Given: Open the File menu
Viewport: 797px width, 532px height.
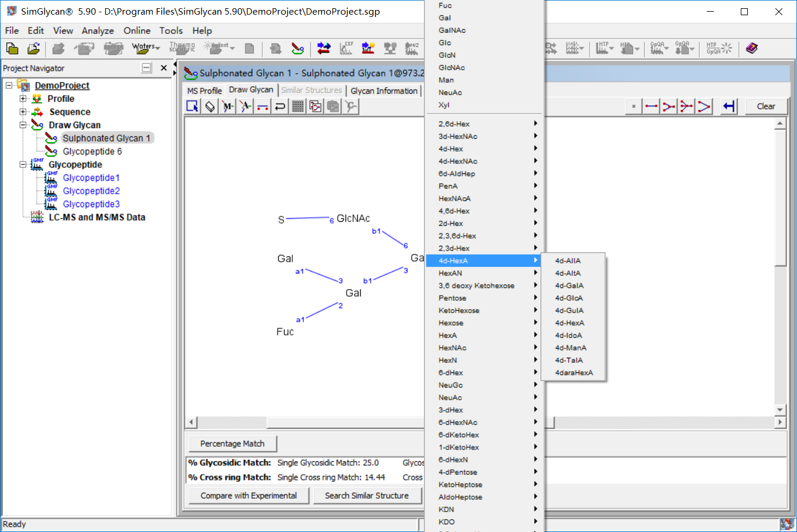Looking at the screenshot, I should pyautogui.click(x=12, y=30).
